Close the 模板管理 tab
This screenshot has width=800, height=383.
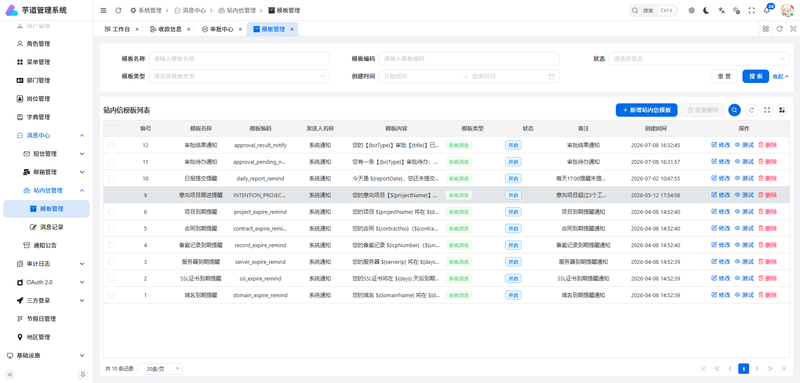pyautogui.click(x=292, y=30)
